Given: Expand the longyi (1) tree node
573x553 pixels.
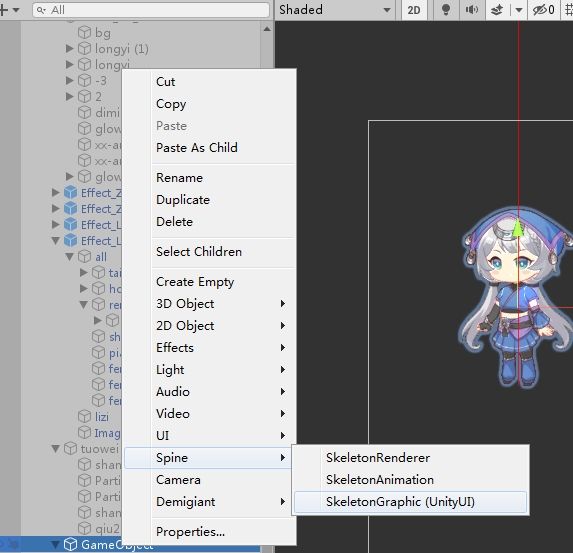Looking at the screenshot, I should [69, 48].
